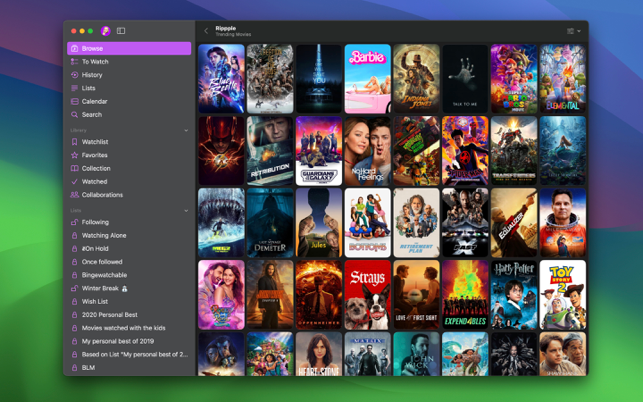
Task: Collapse the Library section chevron
Action: (x=186, y=130)
